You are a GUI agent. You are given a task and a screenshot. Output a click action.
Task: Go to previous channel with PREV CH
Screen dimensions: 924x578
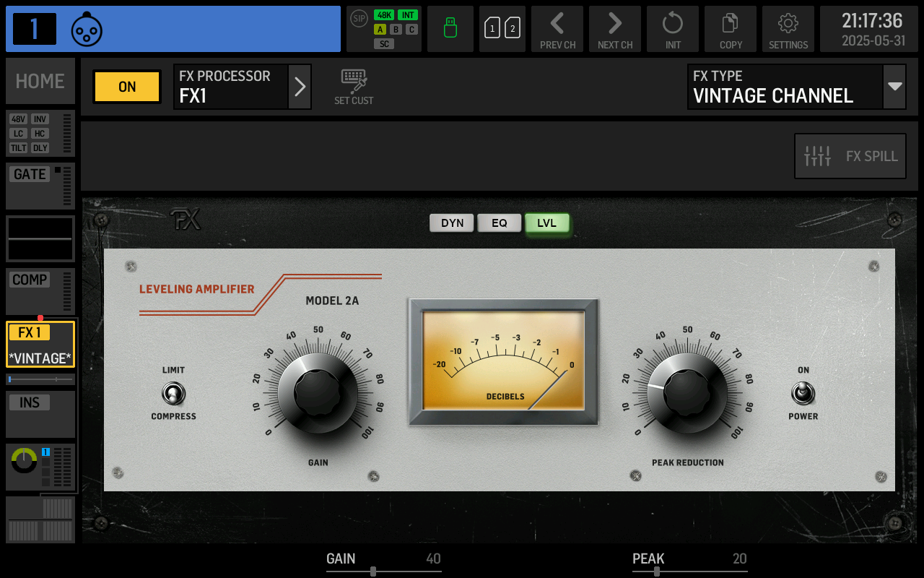click(557, 29)
